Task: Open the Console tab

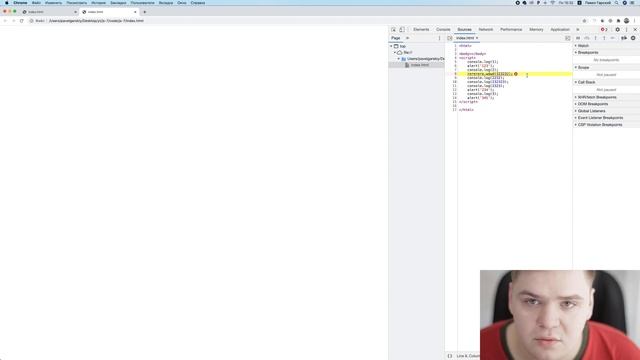Action: (x=443, y=29)
